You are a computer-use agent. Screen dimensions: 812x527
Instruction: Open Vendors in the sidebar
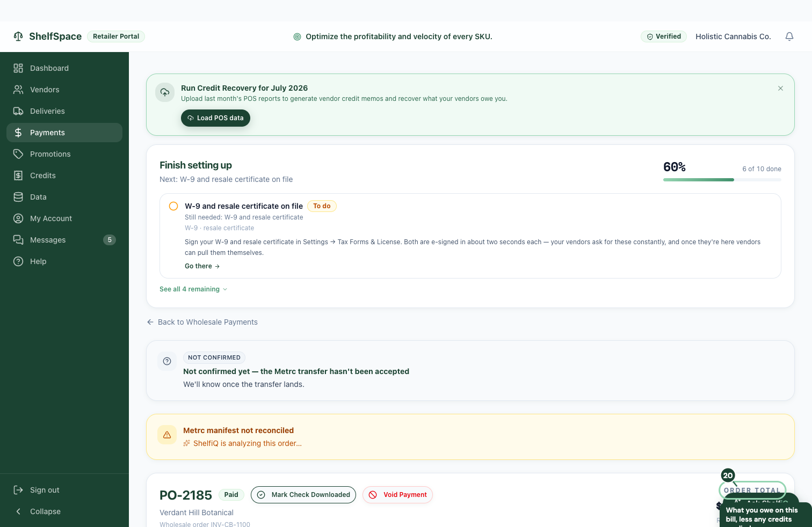tap(64, 90)
